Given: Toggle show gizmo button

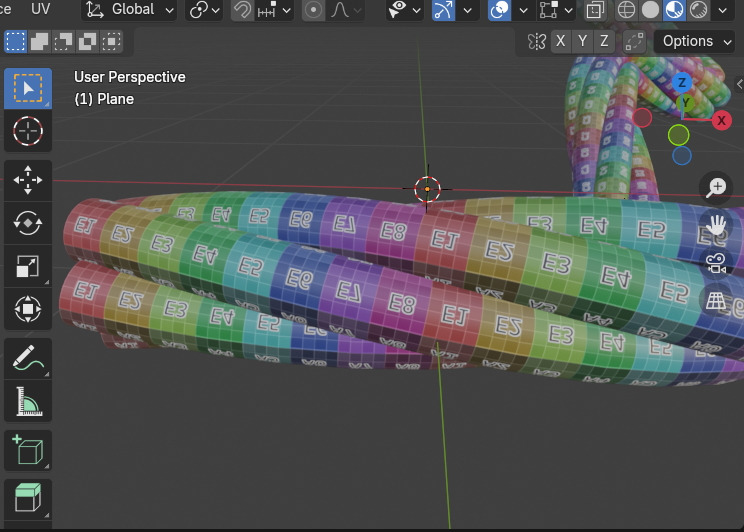Looking at the screenshot, I should 443,10.
